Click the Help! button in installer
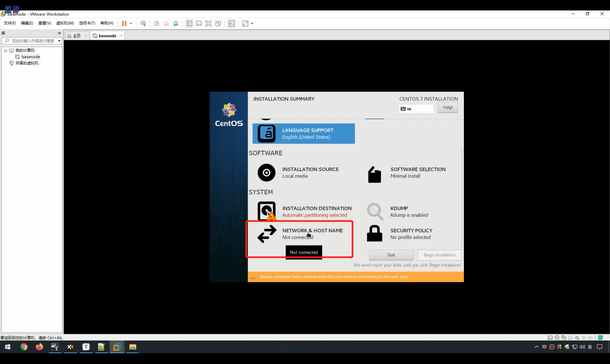 (448, 107)
